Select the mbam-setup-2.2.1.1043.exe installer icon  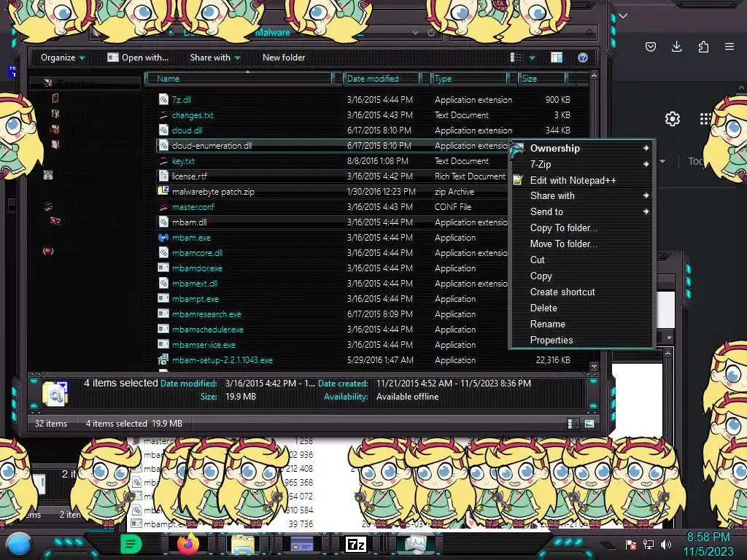click(163, 360)
